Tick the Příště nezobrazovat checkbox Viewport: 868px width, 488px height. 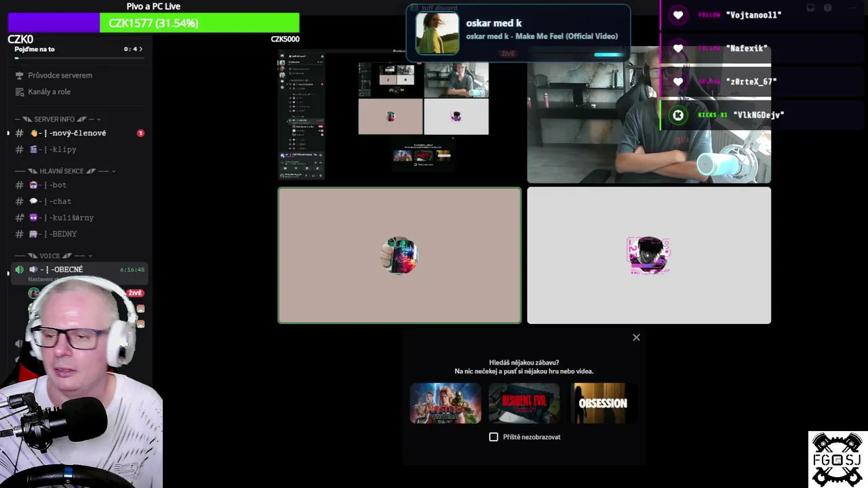[x=494, y=437]
